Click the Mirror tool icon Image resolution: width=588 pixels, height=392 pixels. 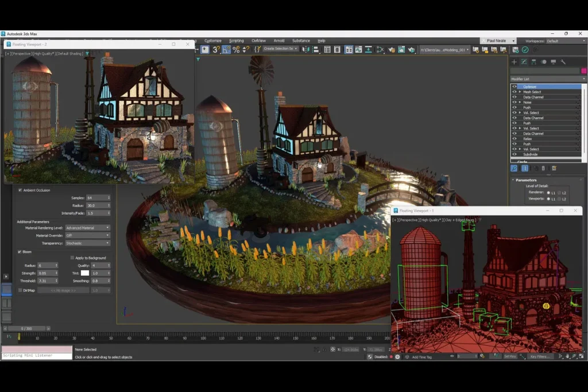[305, 49]
